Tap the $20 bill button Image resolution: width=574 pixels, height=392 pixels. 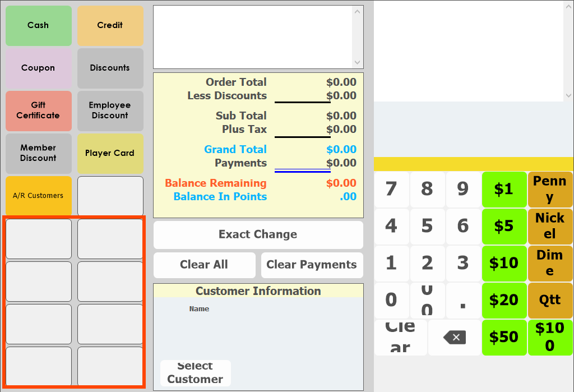[504, 300]
